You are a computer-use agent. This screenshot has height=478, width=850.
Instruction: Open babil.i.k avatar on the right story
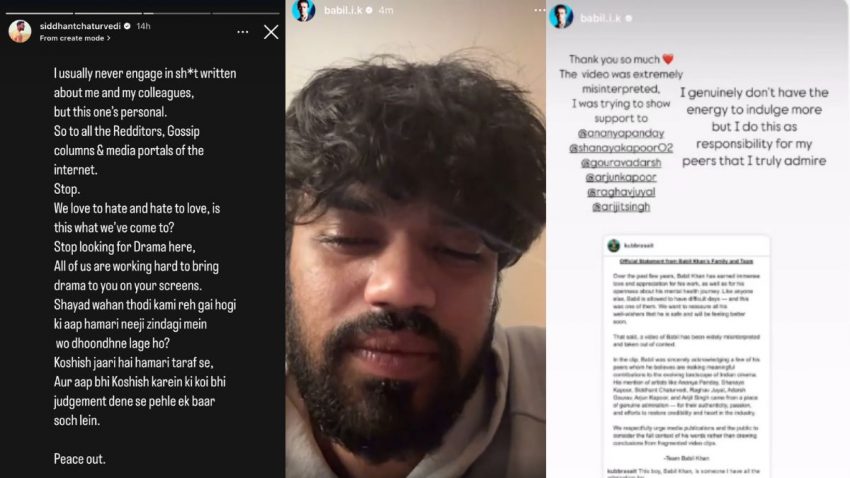point(561,17)
